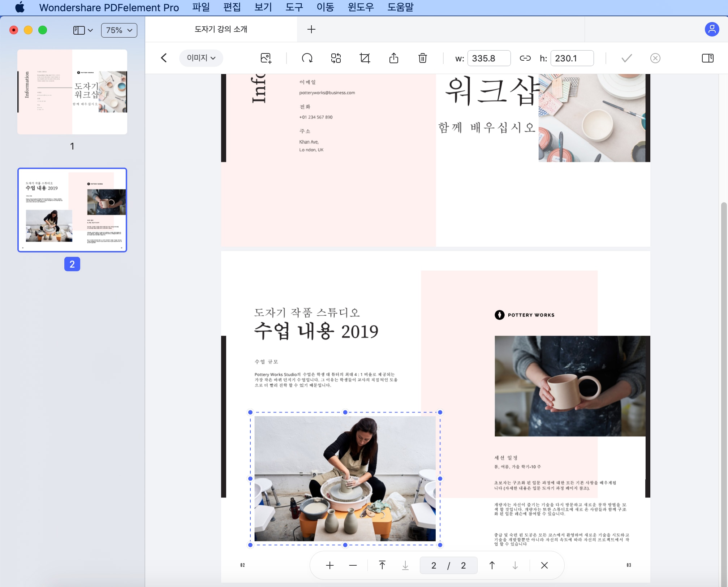Go back with the left chevron

coord(164,58)
